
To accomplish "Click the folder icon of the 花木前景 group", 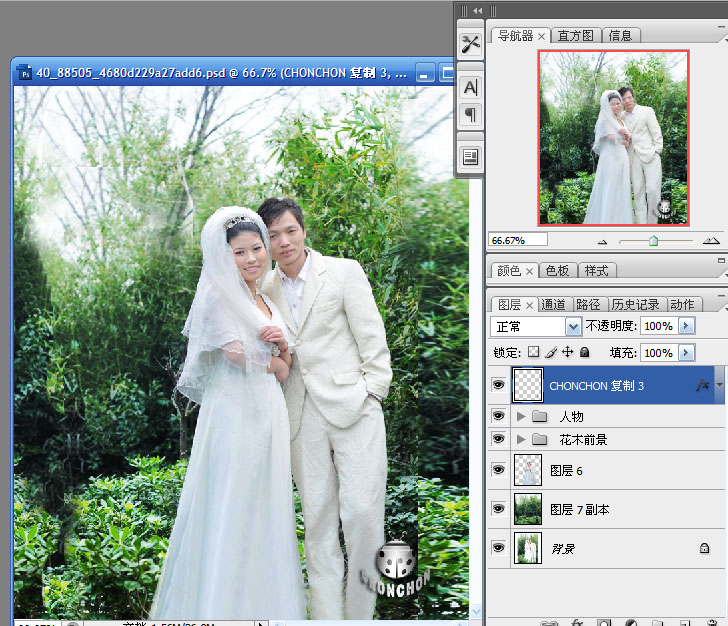I will (539, 439).
